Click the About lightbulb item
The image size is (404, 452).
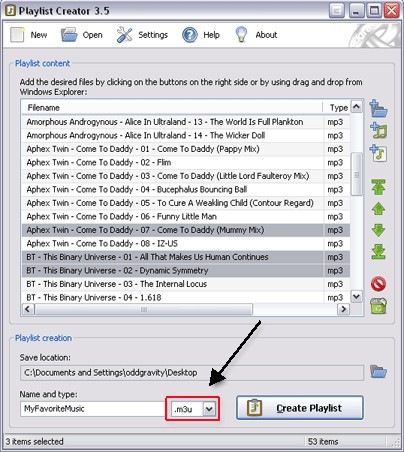coord(256,35)
